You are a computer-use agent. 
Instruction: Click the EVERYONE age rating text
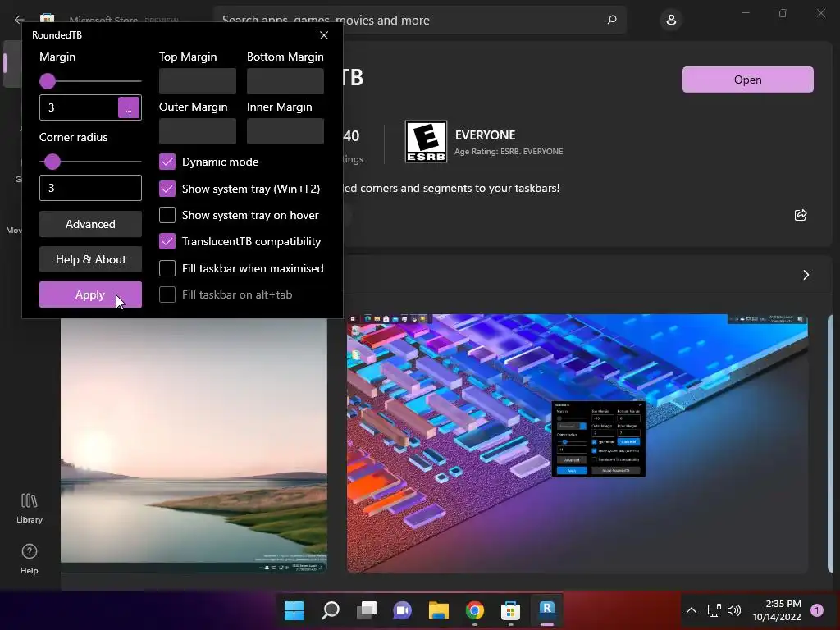[x=486, y=135]
